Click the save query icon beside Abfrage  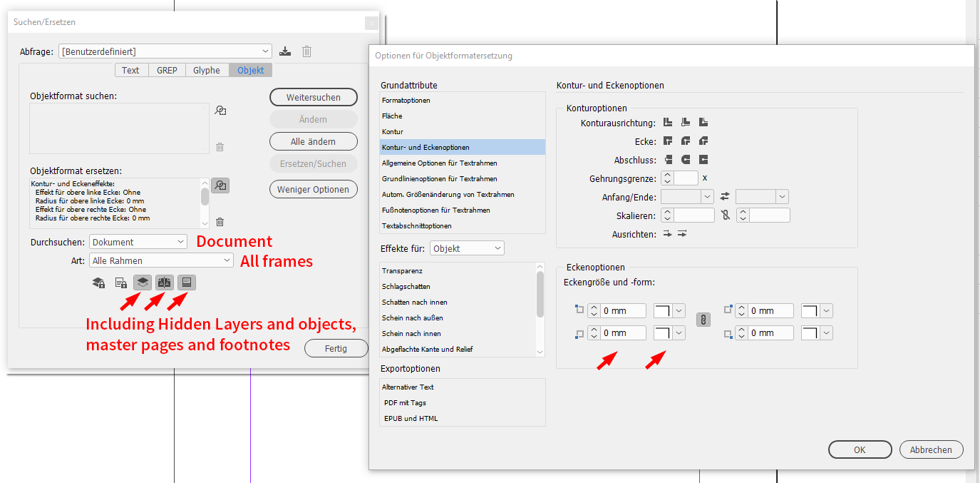click(285, 51)
